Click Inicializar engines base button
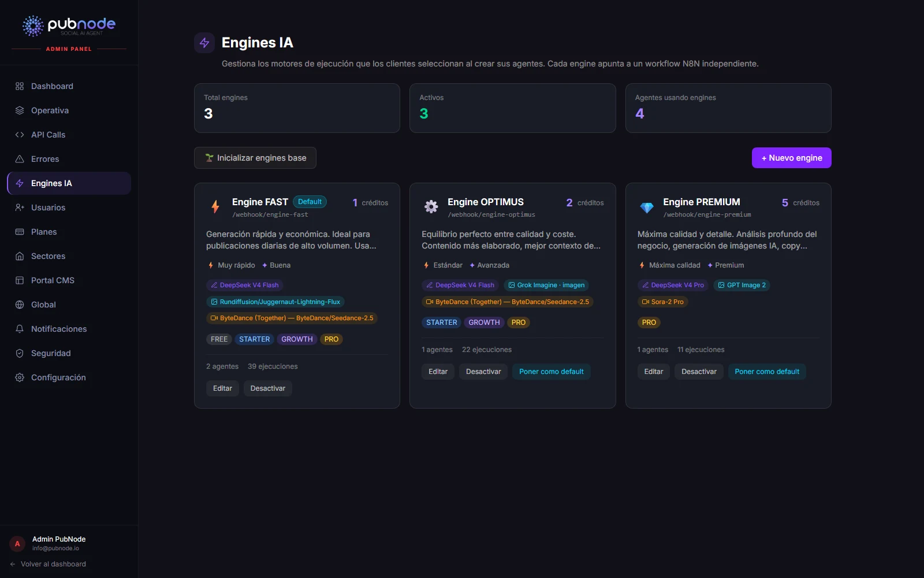924x578 pixels. pyautogui.click(x=255, y=158)
